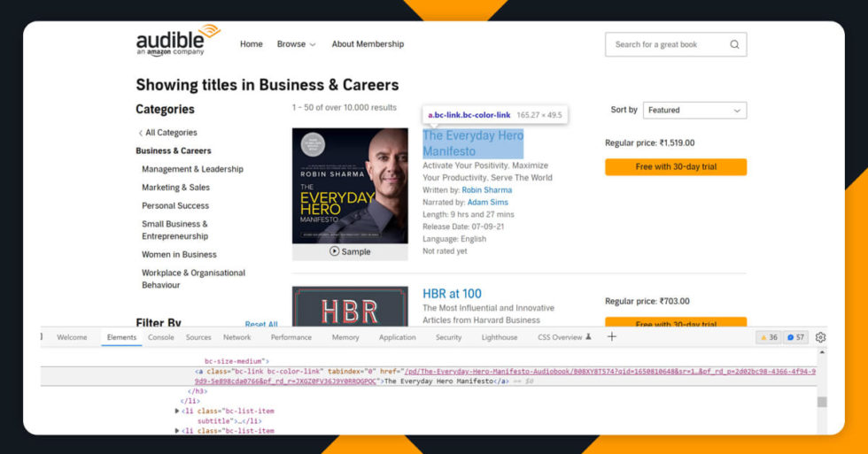Image resolution: width=868 pixels, height=454 pixels.
Task: Switch to the Console tab
Action: [x=160, y=337]
